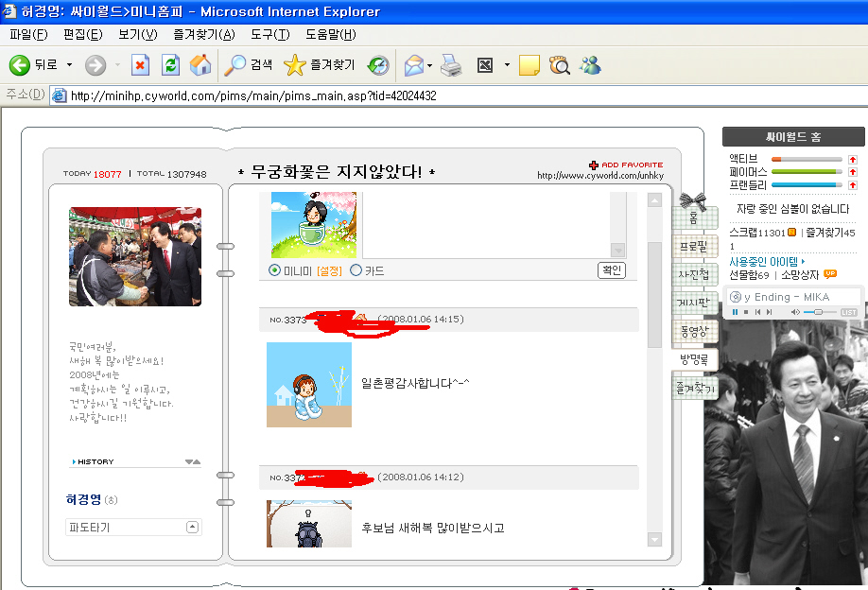
Task: Open the 즐겨찾기(A) menu
Action: [x=203, y=34]
